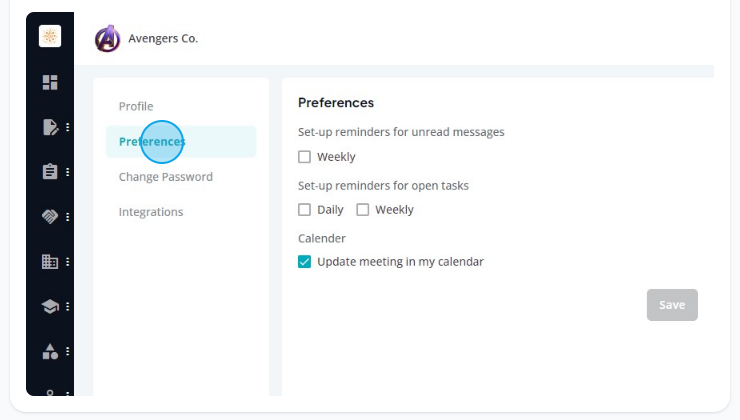Expand submenu dots beside document edit icon
This screenshot has height=420, width=740.
[67, 127]
